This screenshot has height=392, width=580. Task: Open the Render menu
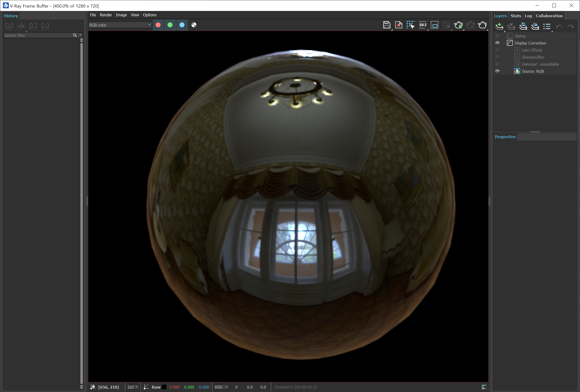coord(106,15)
